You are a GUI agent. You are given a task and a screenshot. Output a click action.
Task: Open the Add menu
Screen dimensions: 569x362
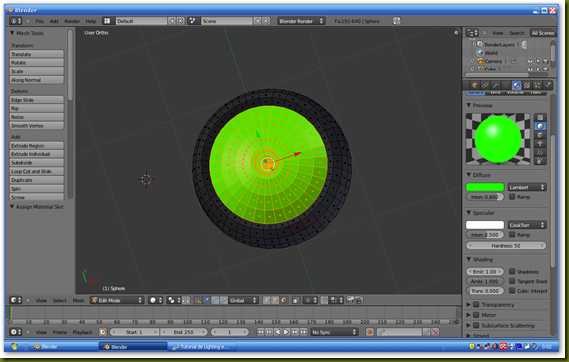pyautogui.click(x=54, y=21)
